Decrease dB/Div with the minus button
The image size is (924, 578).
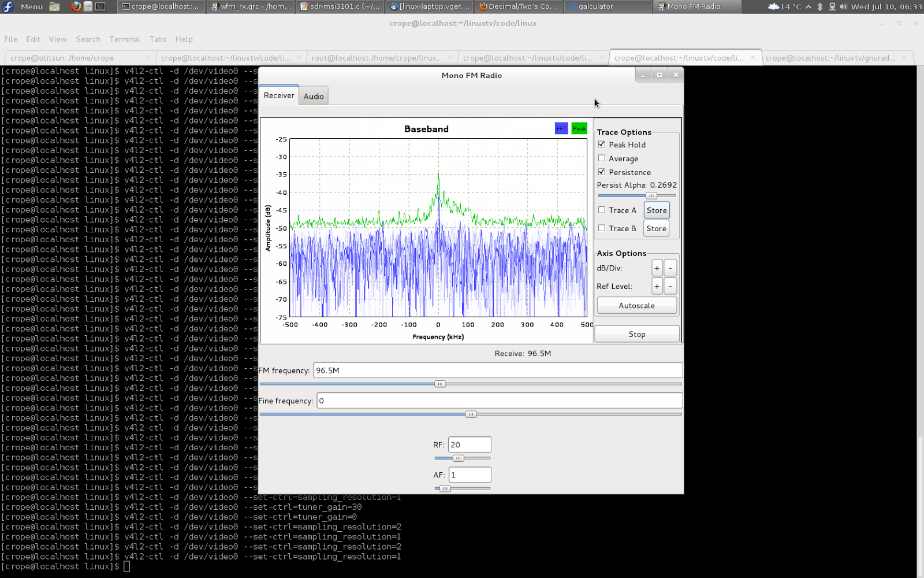[x=670, y=268]
